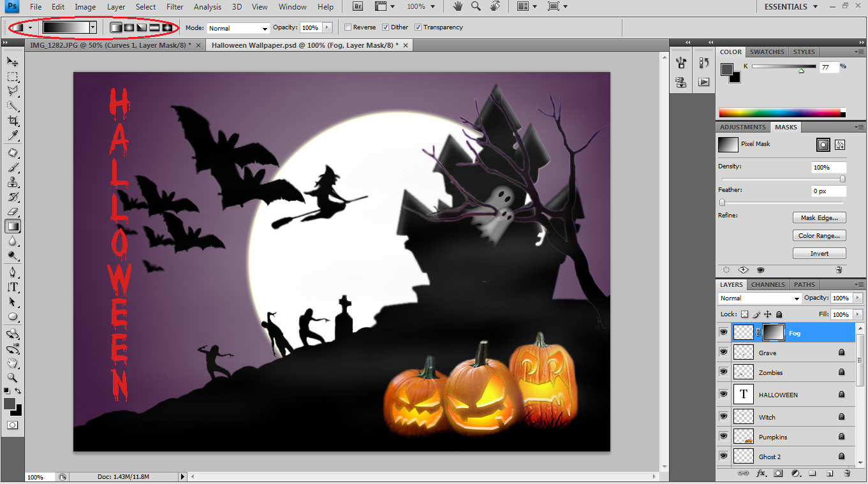Hide the Witch layer
Screen dimensions: 868x484
click(x=723, y=416)
